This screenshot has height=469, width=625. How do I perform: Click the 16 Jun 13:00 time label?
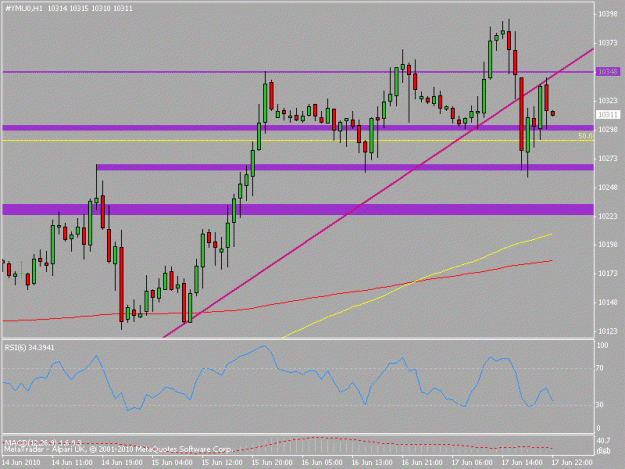pyautogui.click(x=372, y=463)
